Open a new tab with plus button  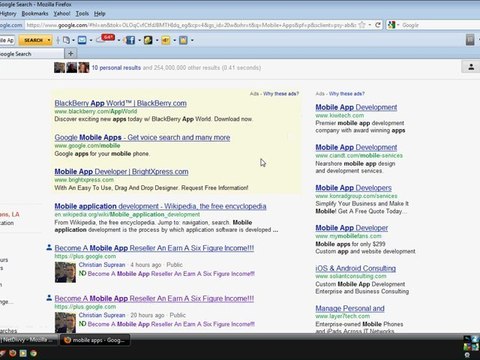(x=70, y=53)
